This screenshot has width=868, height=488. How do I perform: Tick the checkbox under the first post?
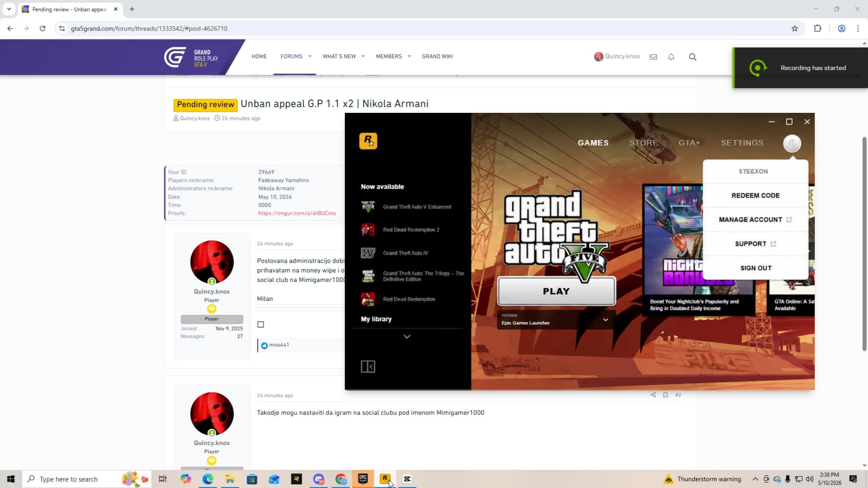260,324
